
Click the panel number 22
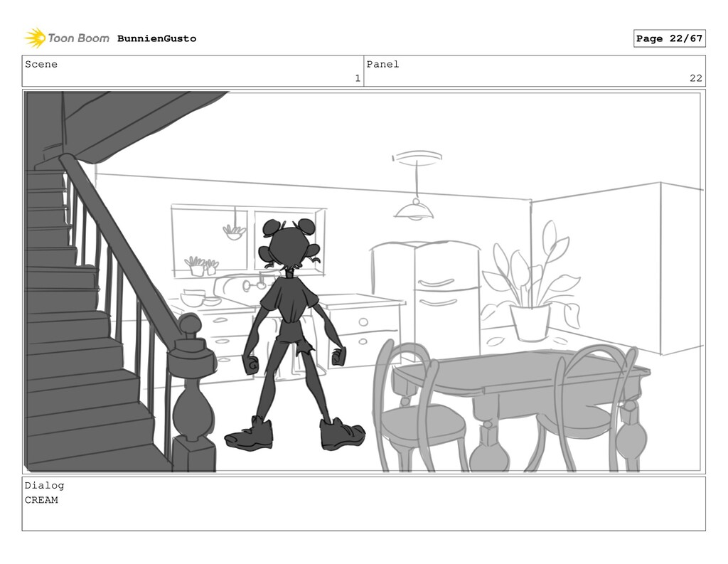tap(696, 78)
